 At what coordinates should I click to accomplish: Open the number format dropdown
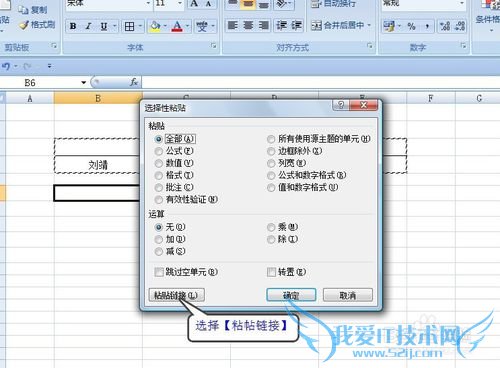[x=462, y=3]
